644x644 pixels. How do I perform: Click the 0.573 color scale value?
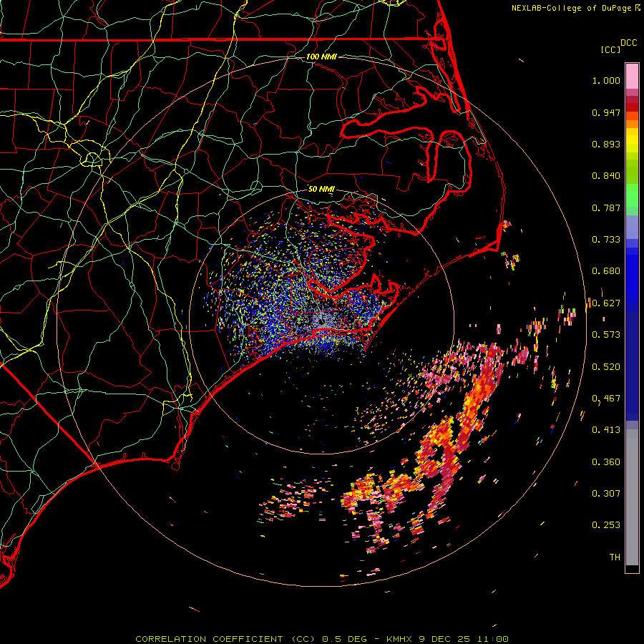click(x=606, y=335)
